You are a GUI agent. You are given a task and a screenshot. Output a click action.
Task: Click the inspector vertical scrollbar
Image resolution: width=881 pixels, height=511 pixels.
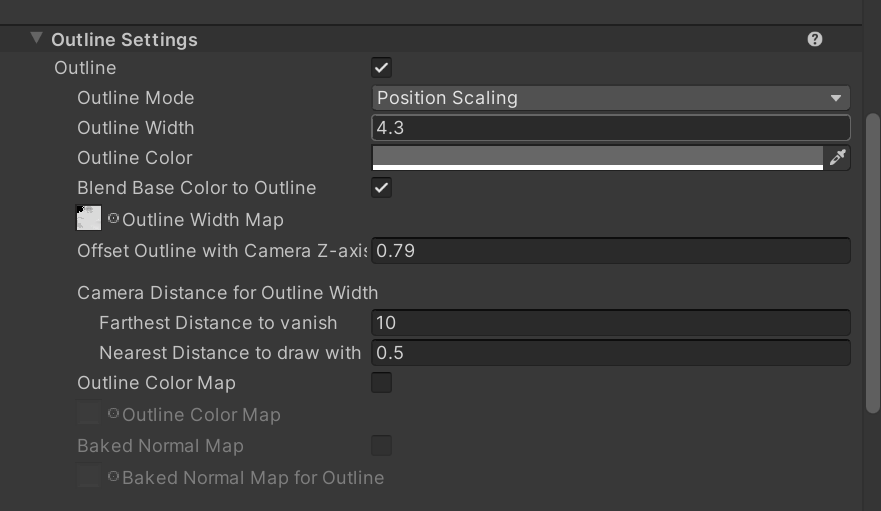click(873, 260)
